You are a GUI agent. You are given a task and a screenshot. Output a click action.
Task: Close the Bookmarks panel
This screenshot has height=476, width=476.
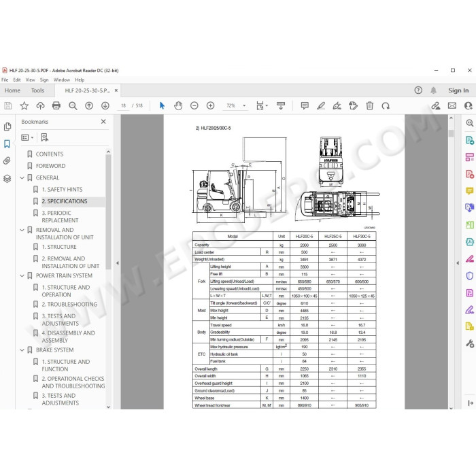pyautogui.click(x=103, y=122)
